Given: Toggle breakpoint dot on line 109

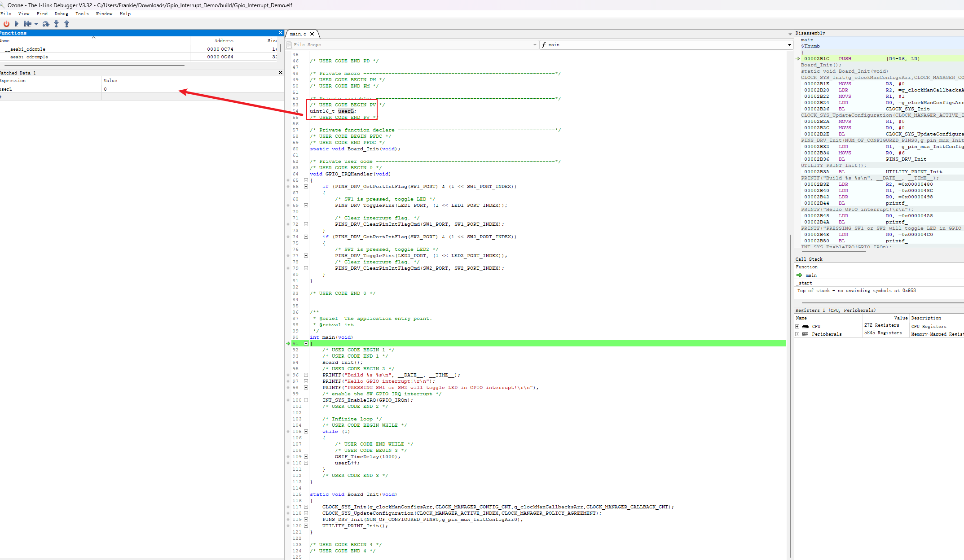Looking at the screenshot, I should point(288,457).
